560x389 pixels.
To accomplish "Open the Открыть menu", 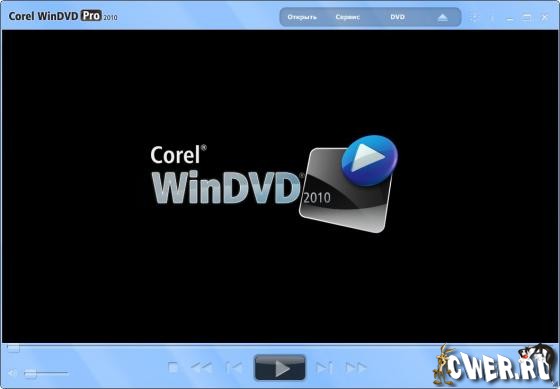I will 302,17.
